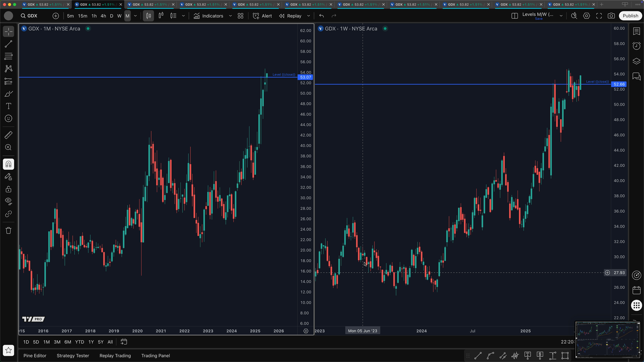Open the Fibonacci retracement tools

tap(9, 56)
